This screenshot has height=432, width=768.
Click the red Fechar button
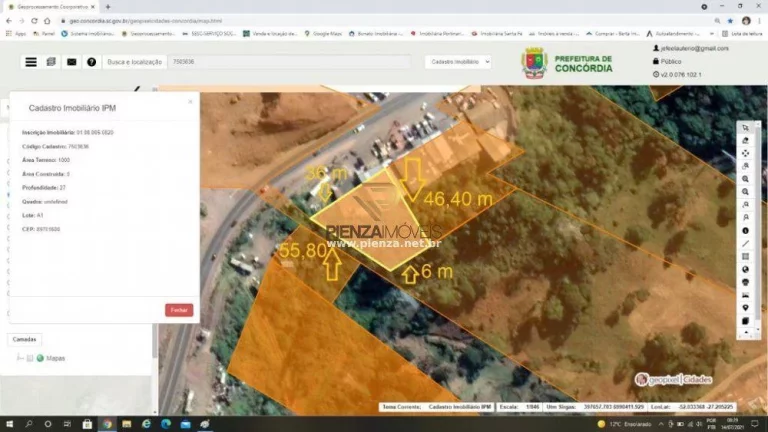tap(179, 310)
